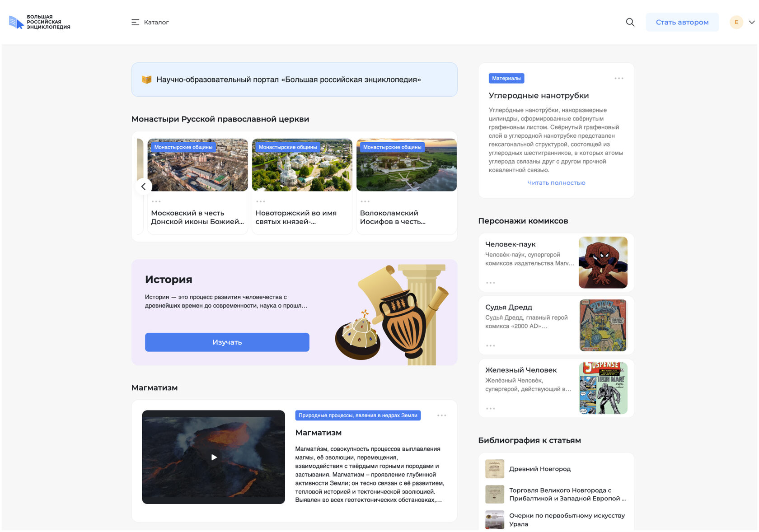Screen dimensions: 759x532
Task: Open the Древний Новгород bibliography item
Action: (540, 469)
